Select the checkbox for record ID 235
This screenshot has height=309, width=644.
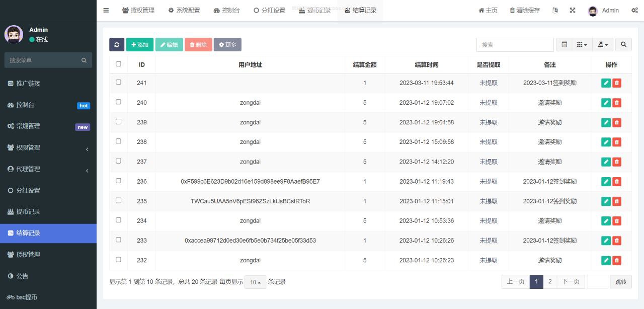point(119,200)
